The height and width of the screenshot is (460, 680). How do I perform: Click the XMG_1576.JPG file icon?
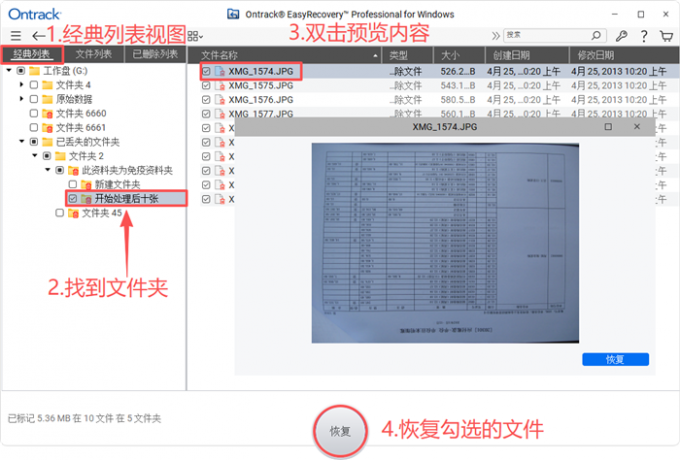click(220, 100)
